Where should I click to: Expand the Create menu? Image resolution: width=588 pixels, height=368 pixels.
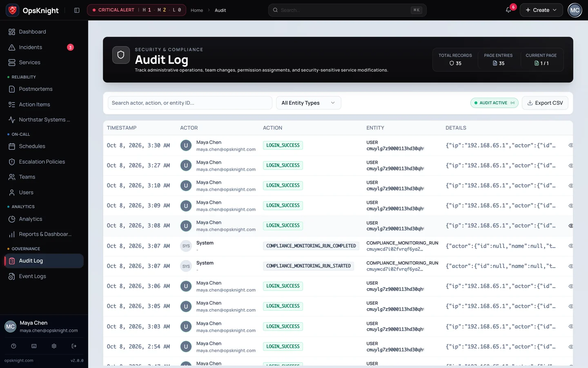coord(541,10)
